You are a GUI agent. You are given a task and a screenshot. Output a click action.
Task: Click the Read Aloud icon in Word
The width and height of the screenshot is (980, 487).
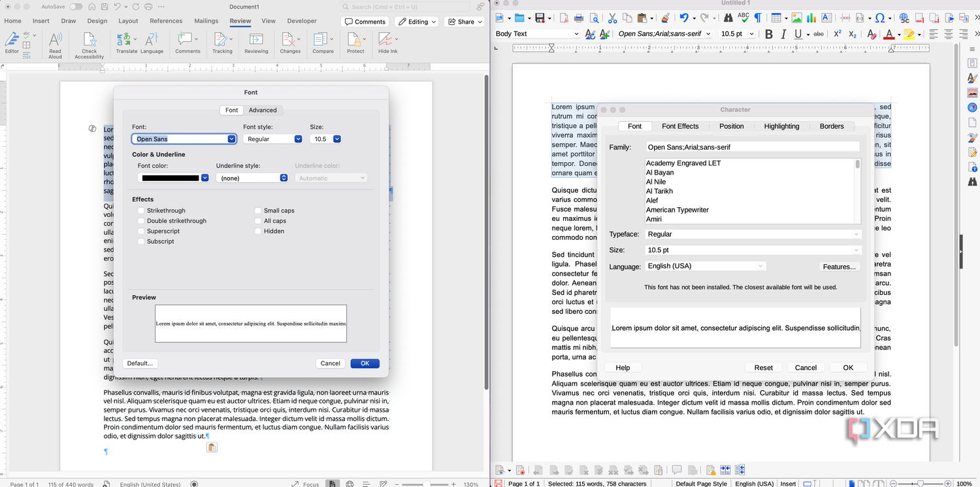[55, 39]
